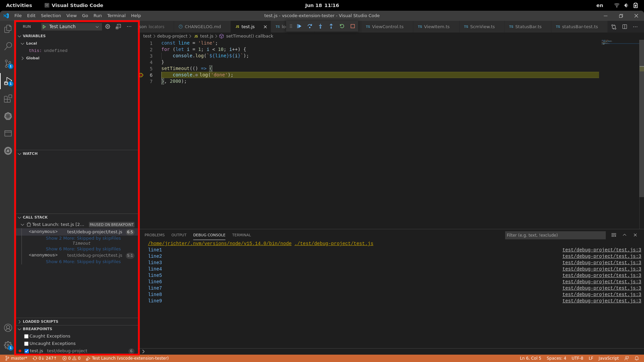Open Source Control view in activity bar
The width and height of the screenshot is (644, 362).
pos(8,64)
